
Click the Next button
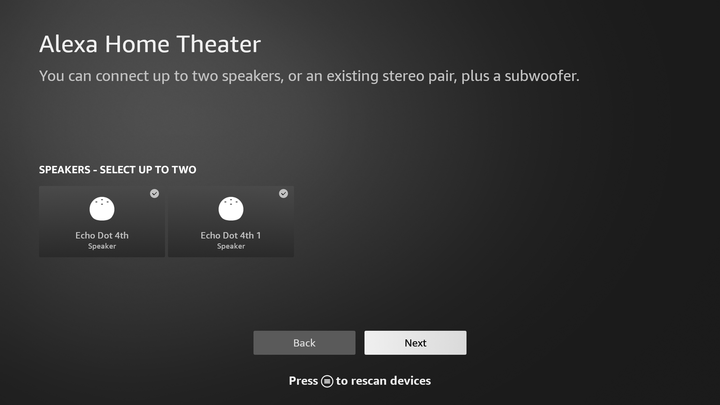(415, 343)
